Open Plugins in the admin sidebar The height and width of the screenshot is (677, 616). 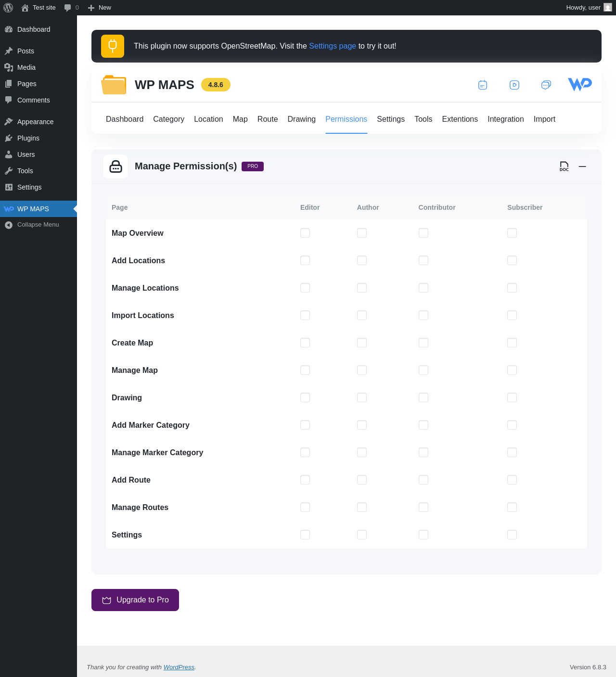(28, 138)
